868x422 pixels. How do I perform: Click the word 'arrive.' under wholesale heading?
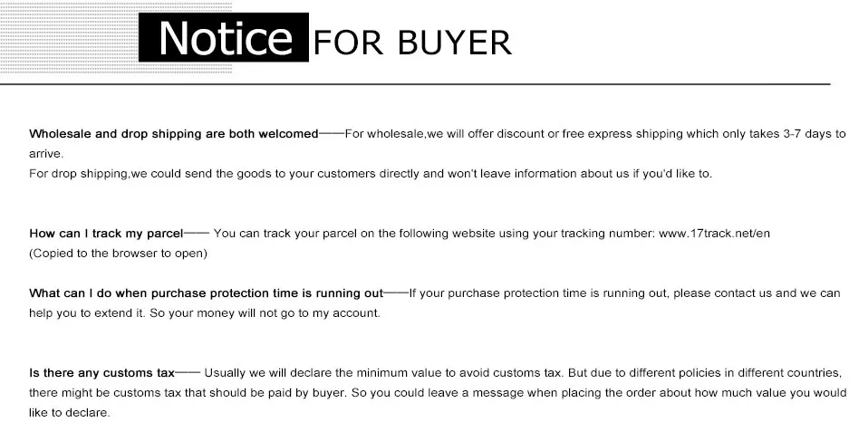[46, 154]
